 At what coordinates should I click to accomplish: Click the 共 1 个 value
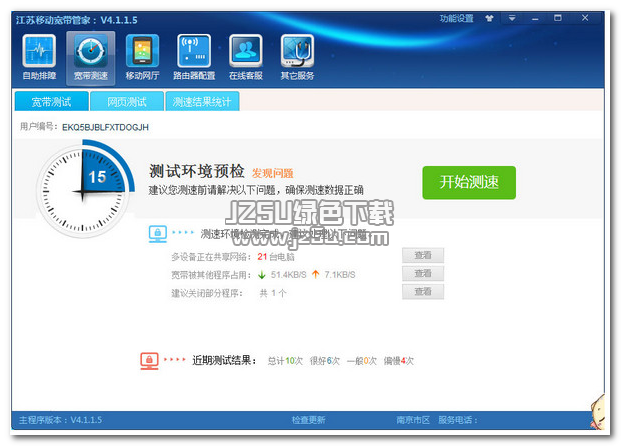[x=273, y=293]
